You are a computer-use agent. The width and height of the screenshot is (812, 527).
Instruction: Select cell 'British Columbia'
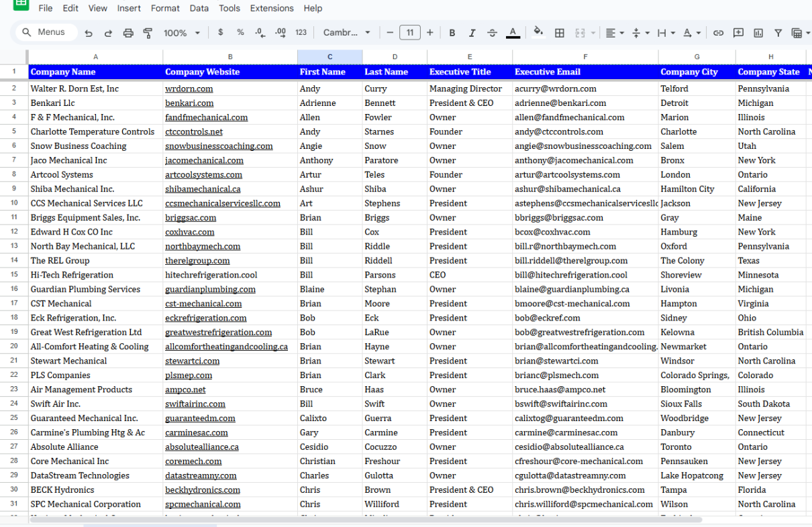(770, 332)
